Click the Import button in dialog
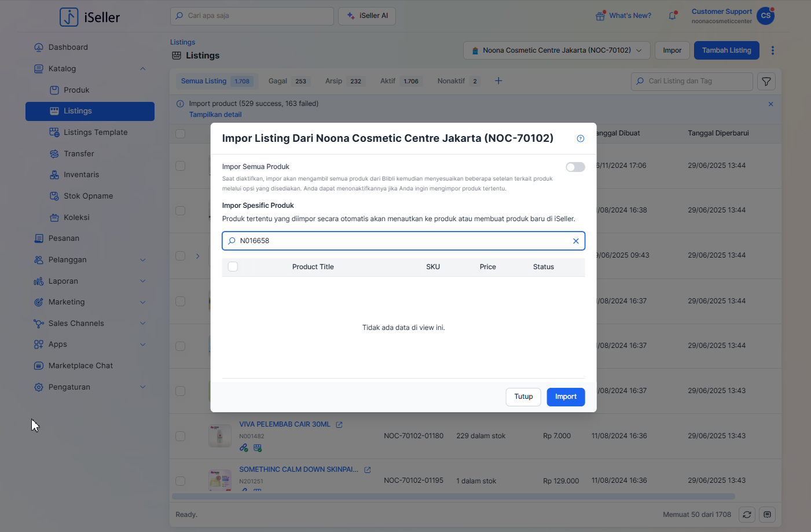This screenshot has height=532, width=811. 566,397
